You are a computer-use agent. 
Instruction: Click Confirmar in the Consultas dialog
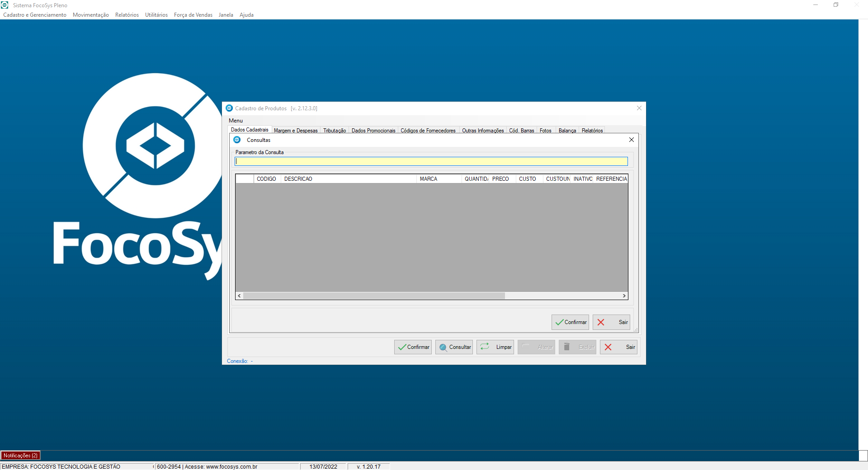tap(570, 322)
